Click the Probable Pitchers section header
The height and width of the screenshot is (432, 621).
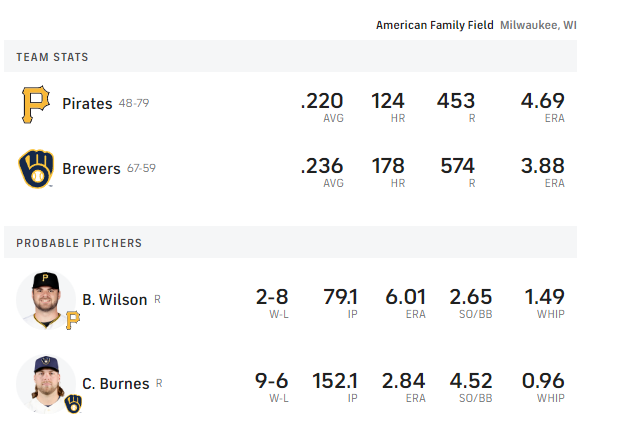click(79, 243)
